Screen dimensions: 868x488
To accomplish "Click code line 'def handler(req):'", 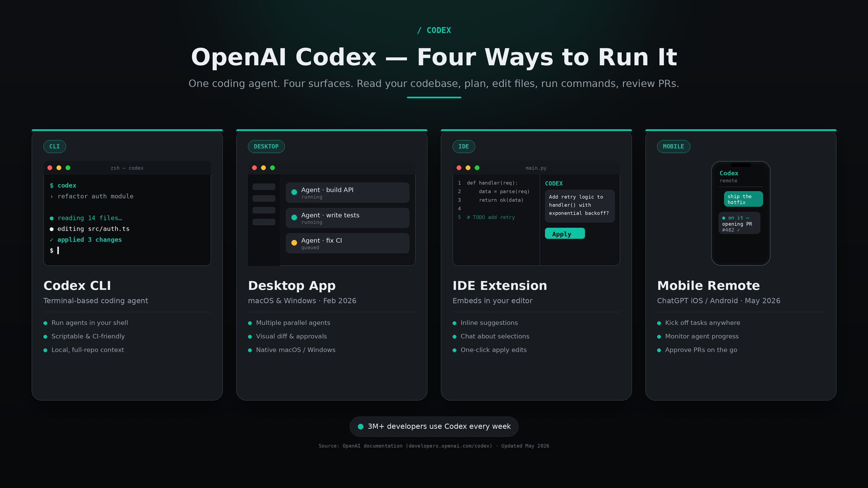I will [492, 183].
